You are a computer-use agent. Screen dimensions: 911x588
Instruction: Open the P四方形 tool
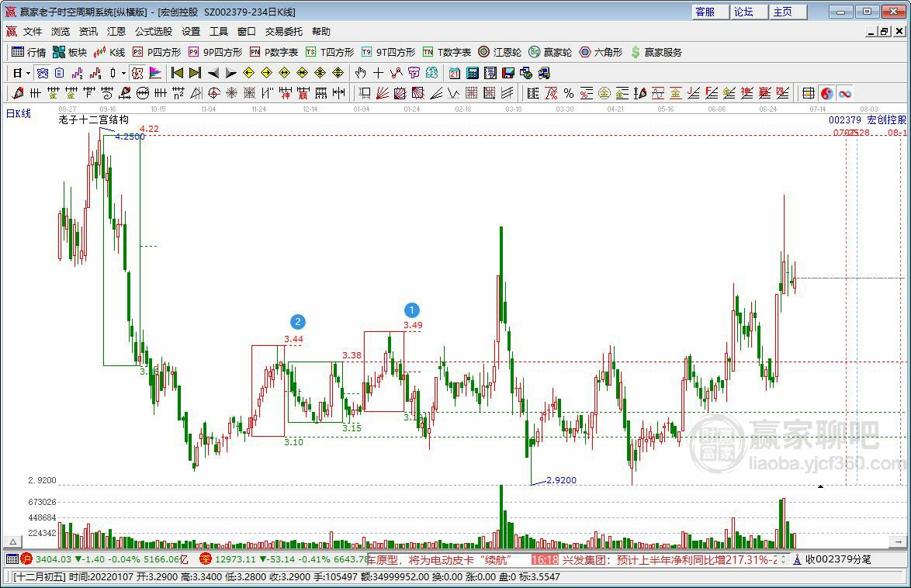(157, 52)
